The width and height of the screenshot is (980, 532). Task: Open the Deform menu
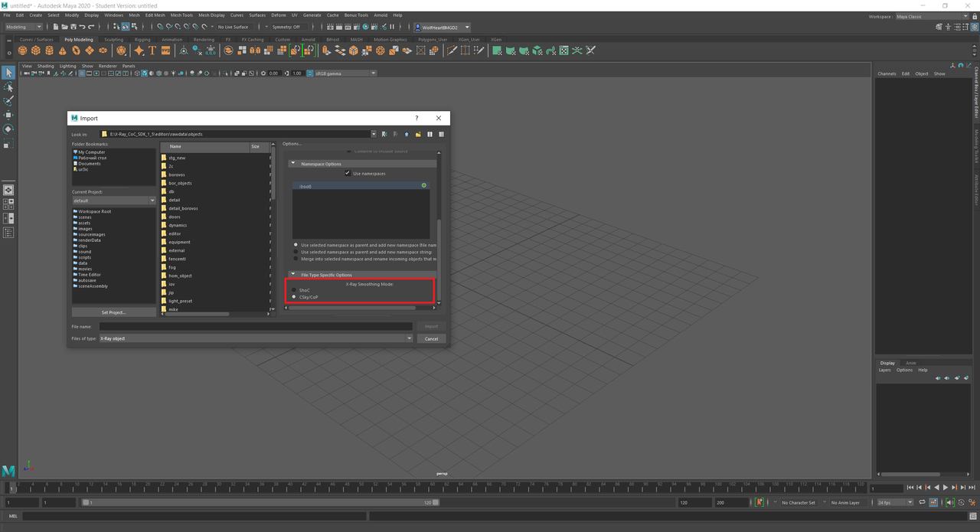point(278,15)
